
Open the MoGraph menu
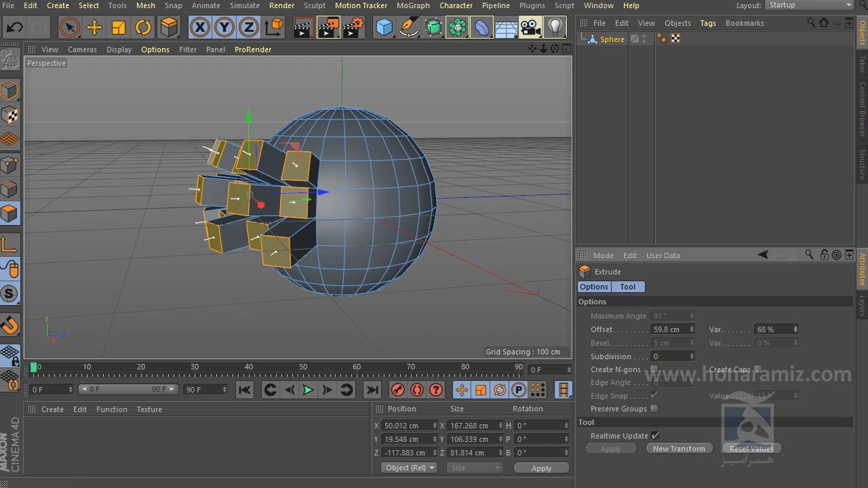413,5
